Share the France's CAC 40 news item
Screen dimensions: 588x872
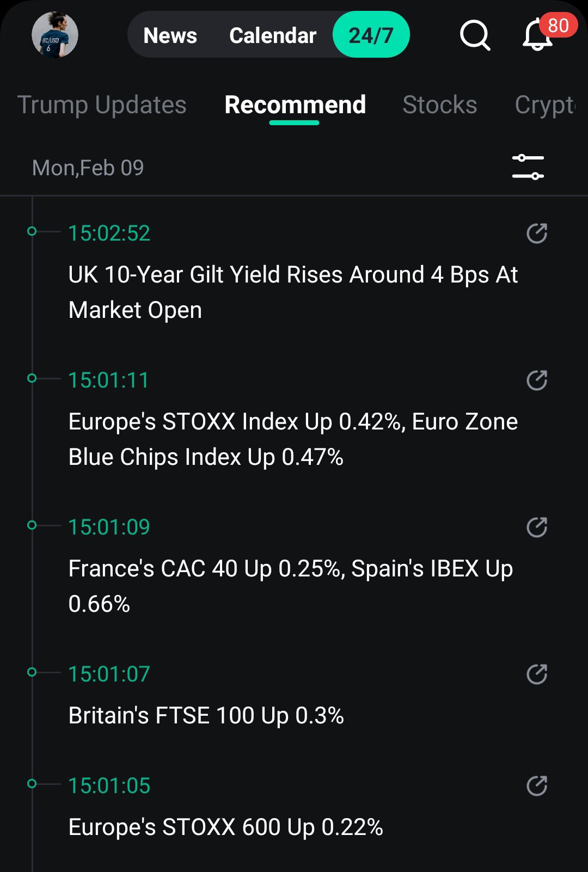point(536,527)
